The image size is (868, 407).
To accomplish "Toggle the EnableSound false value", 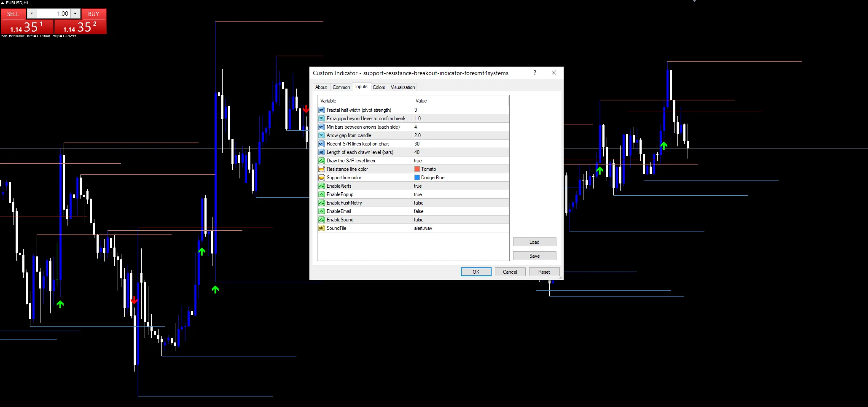I will [x=461, y=220].
